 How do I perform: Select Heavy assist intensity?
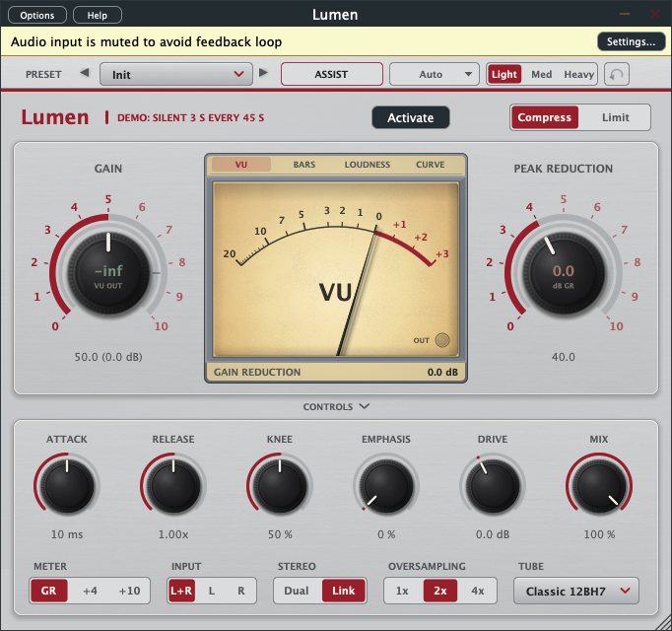click(x=578, y=74)
